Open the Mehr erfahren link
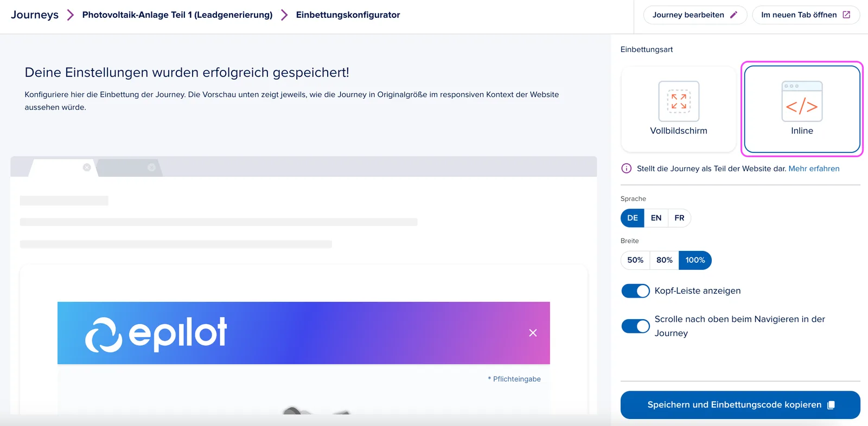The height and width of the screenshot is (426, 868). (814, 169)
